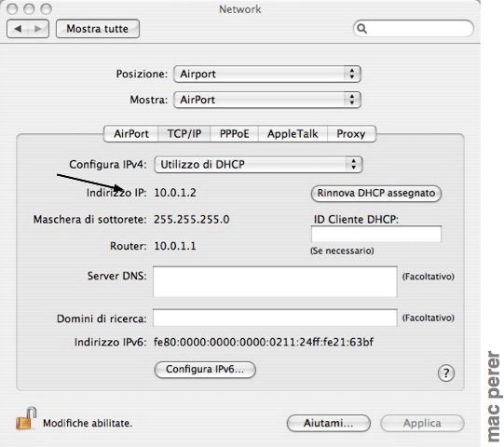Select the PPPoE tab
The width and height of the screenshot is (504, 447).
coord(235,134)
